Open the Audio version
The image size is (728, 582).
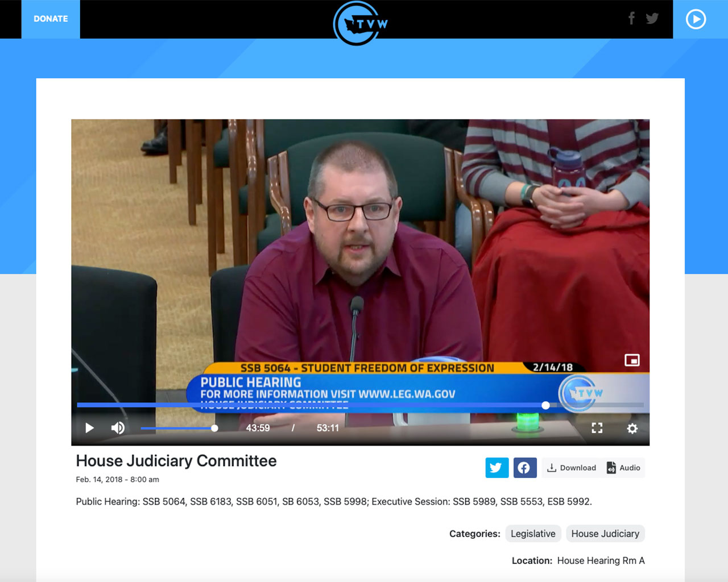click(624, 468)
